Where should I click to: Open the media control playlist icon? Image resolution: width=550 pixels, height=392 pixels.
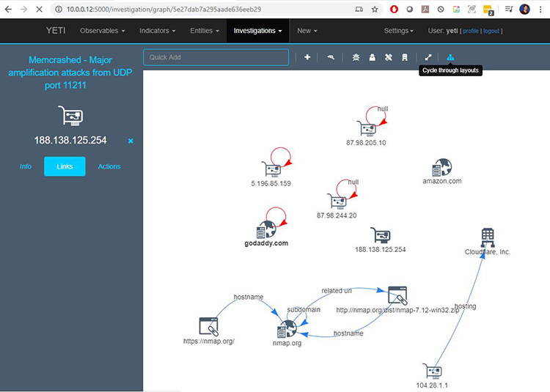[509, 9]
